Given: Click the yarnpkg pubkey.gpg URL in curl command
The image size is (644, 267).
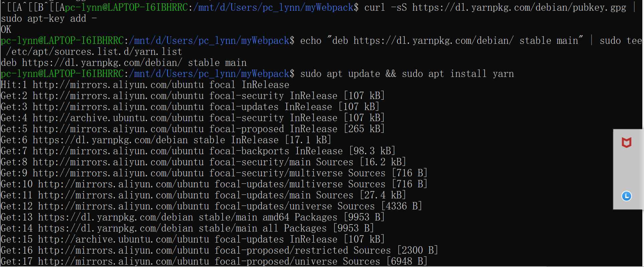Looking at the screenshot, I should 519,7.
